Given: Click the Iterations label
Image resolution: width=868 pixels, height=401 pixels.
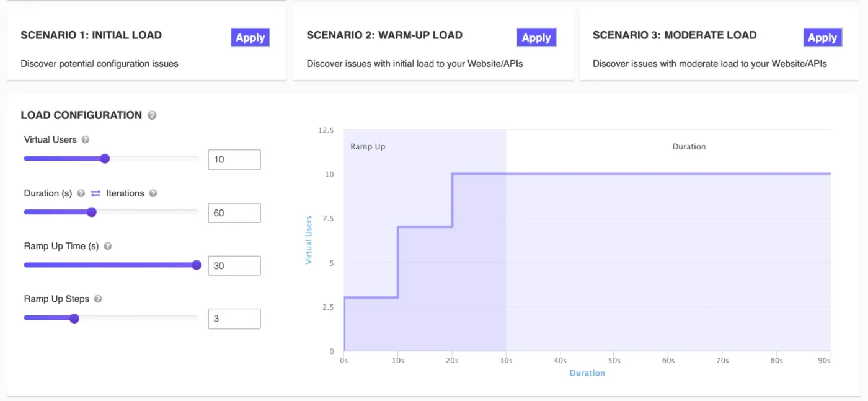Looking at the screenshot, I should coord(125,193).
